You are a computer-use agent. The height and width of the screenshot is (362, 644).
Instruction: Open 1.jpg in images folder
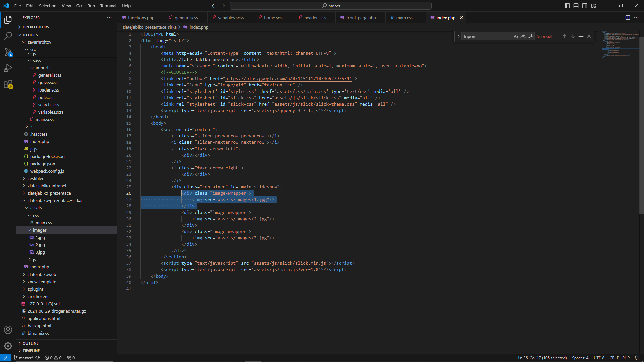click(x=67, y=238)
